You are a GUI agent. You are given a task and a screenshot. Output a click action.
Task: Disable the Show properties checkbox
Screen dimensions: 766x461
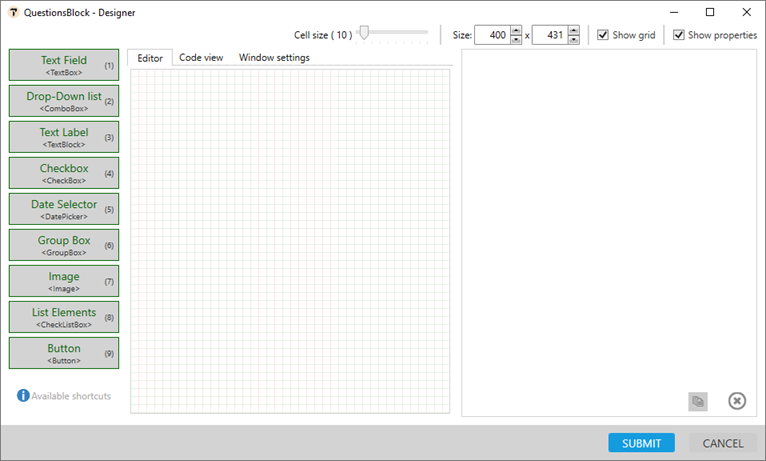pos(679,35)
